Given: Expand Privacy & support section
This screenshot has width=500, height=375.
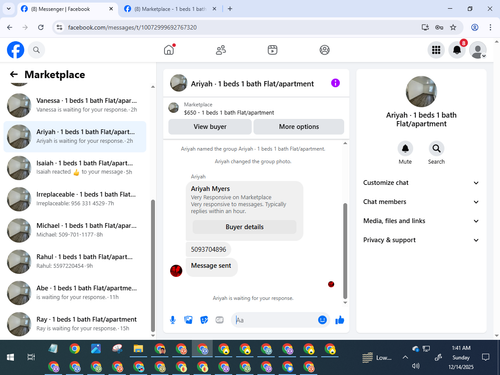Looking at the screenshot, I should [x=421, y=240].
